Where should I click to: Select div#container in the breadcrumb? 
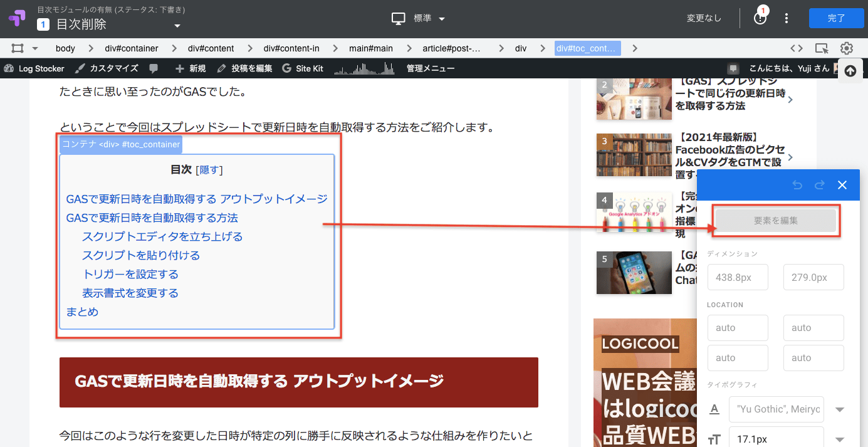(x=132, y=48)
